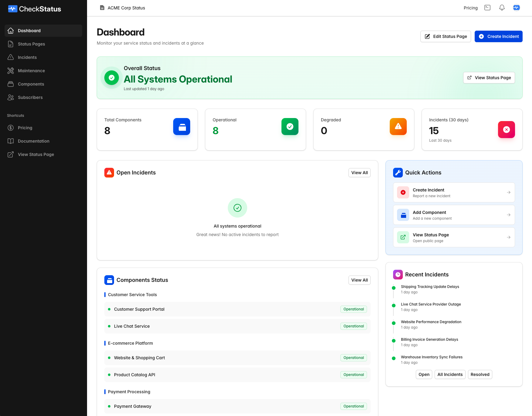Viewport: 532px width, 416px height.
Task: Click the Add Component blue box icon
Action: click(403, 215)
